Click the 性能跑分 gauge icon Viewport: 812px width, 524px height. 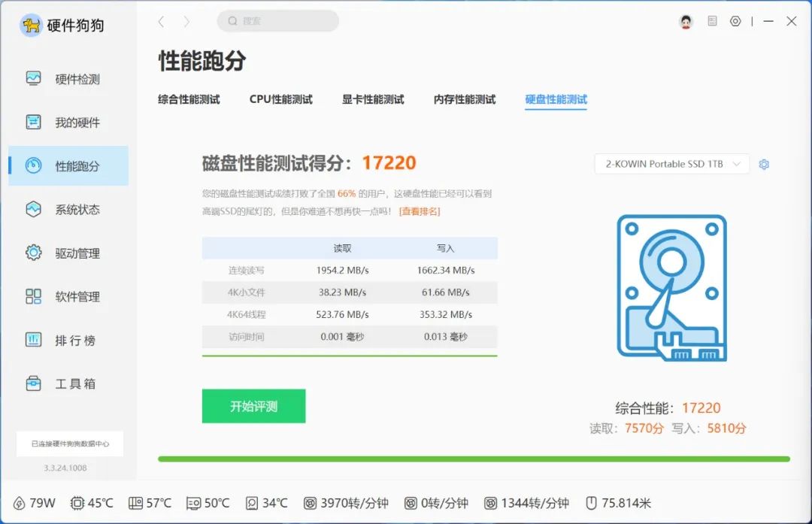33,165
